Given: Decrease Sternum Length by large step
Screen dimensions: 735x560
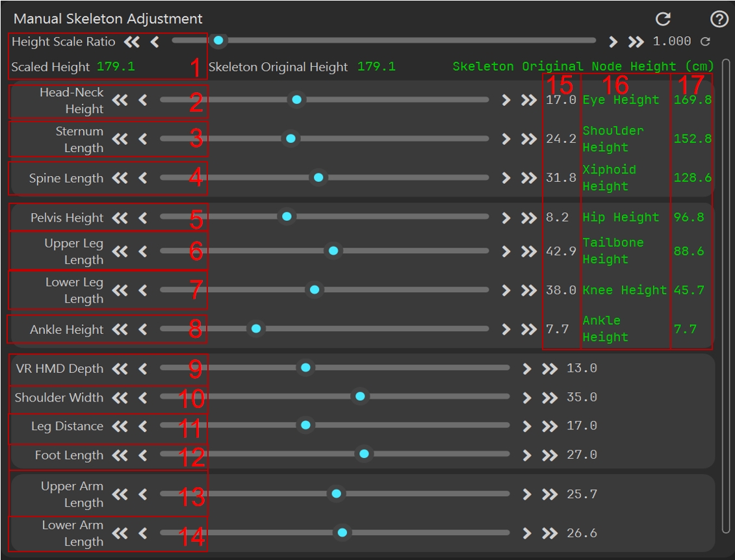Looking at the screenshot, I should coord(120,139).
